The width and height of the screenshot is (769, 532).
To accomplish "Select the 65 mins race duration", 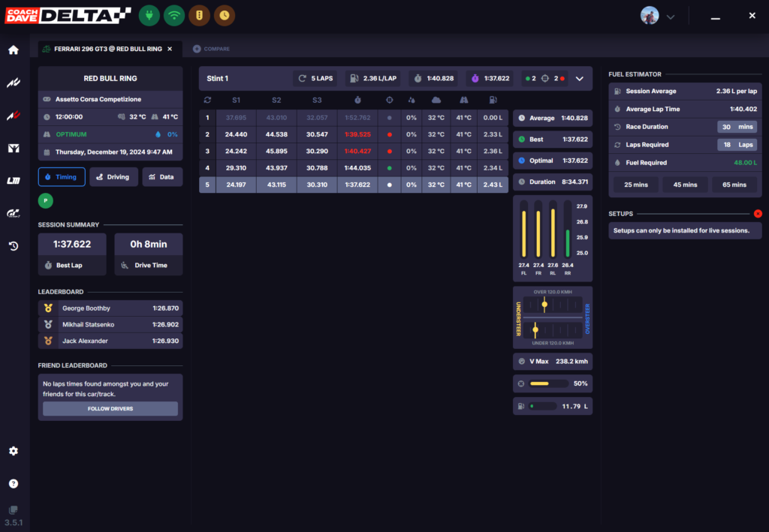I will (x=734, y=185).
